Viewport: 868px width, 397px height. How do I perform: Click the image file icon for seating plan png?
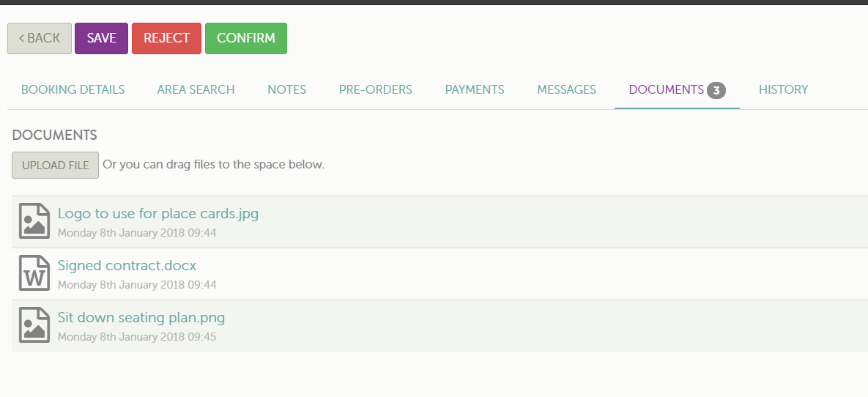34,325
